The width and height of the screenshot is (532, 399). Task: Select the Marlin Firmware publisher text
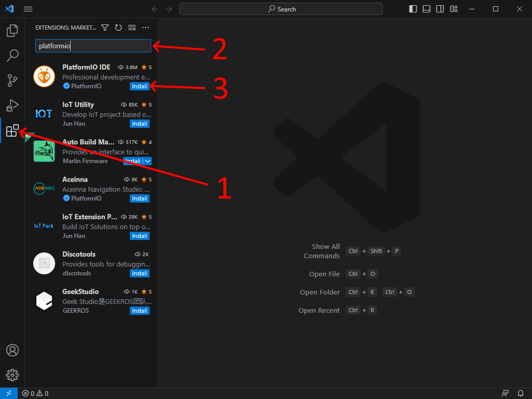point(85,161)
